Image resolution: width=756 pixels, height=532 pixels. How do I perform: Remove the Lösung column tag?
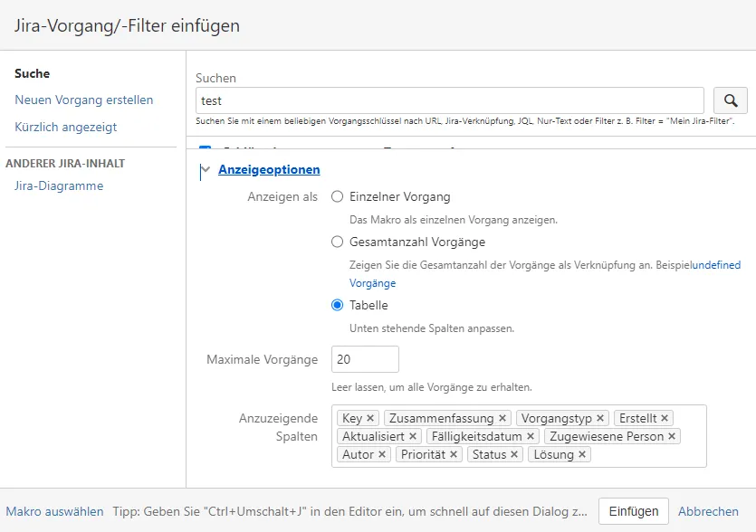(x=582, y=454)
